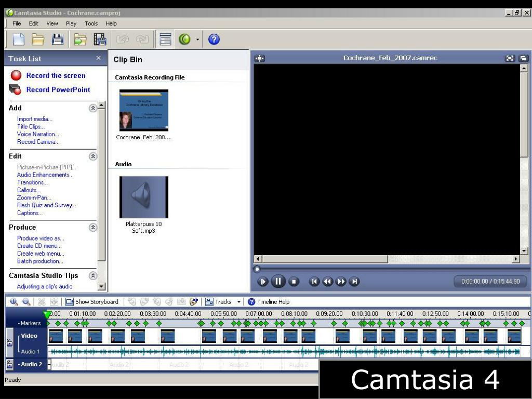Open the Tracks dropdown arrow
The height and width of the screenshot is (399, 532).
[239, 302]
